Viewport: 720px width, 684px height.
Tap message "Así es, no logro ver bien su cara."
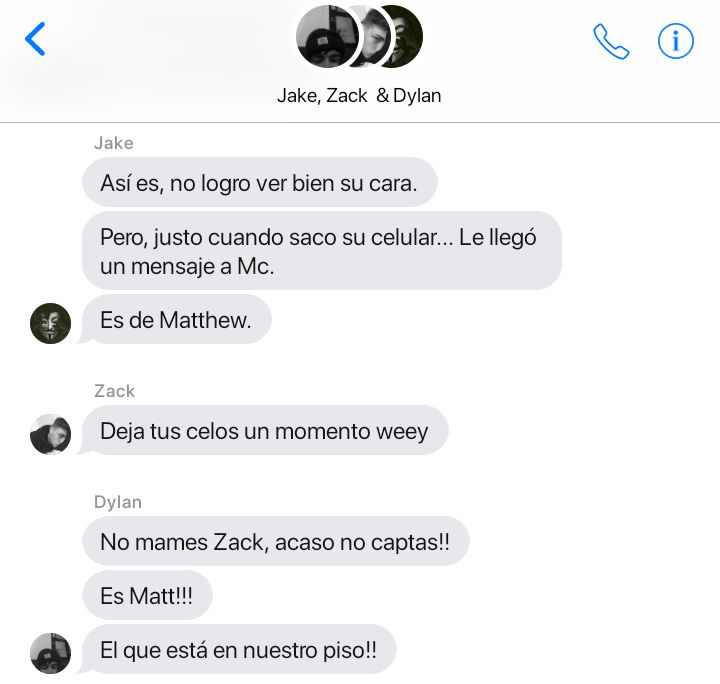point(260,182)
